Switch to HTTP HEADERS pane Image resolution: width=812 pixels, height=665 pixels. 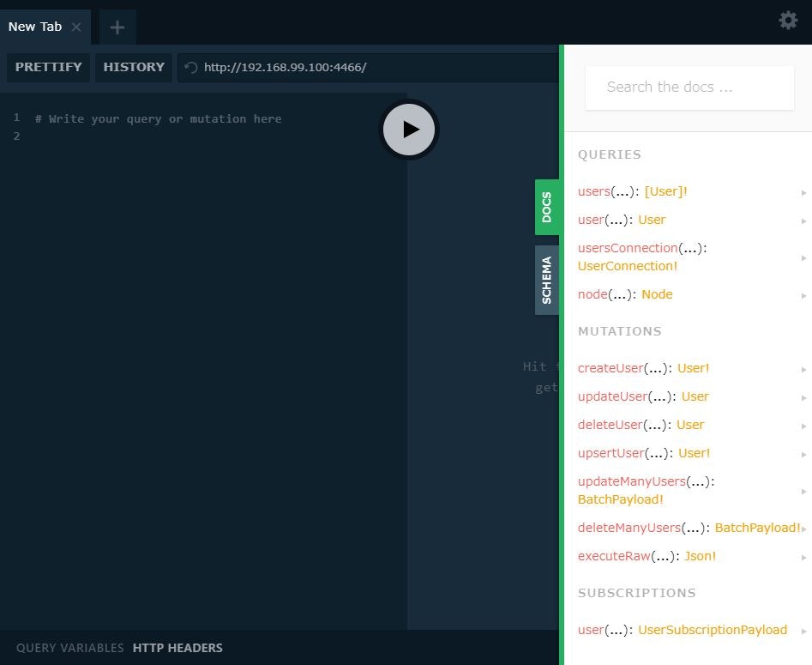(177, 648)
